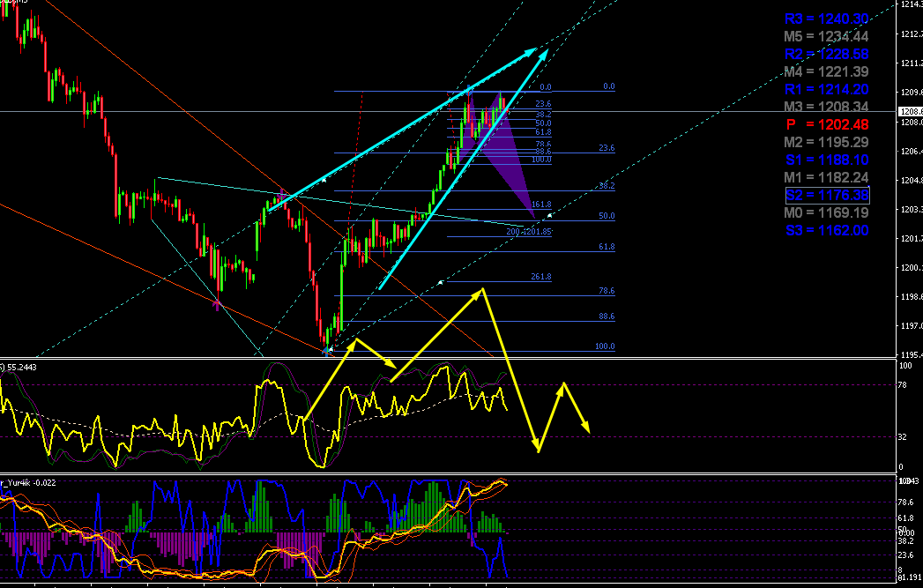923x588 pixels.
Task: Click the S3 = 1162.00 support label
Action: pyautogui.click(x=826, y=230)
